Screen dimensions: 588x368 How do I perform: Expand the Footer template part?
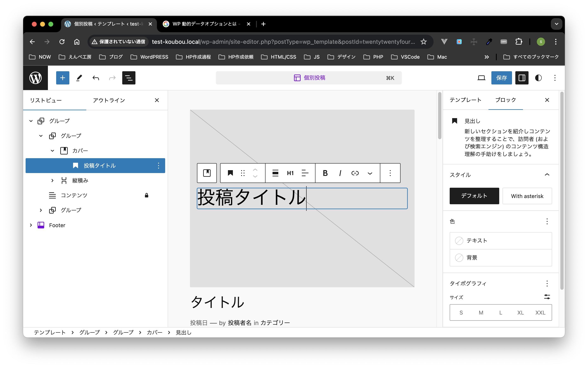pos(31,225)
